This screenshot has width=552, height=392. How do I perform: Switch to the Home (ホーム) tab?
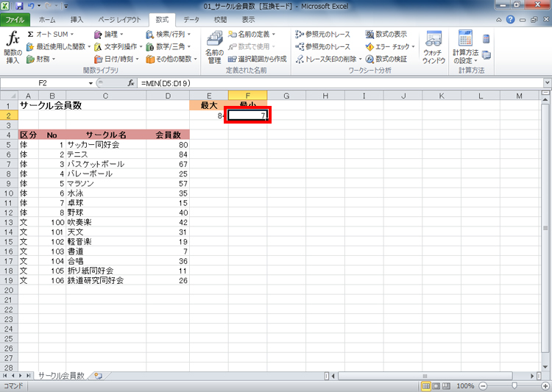pos(47,20)
